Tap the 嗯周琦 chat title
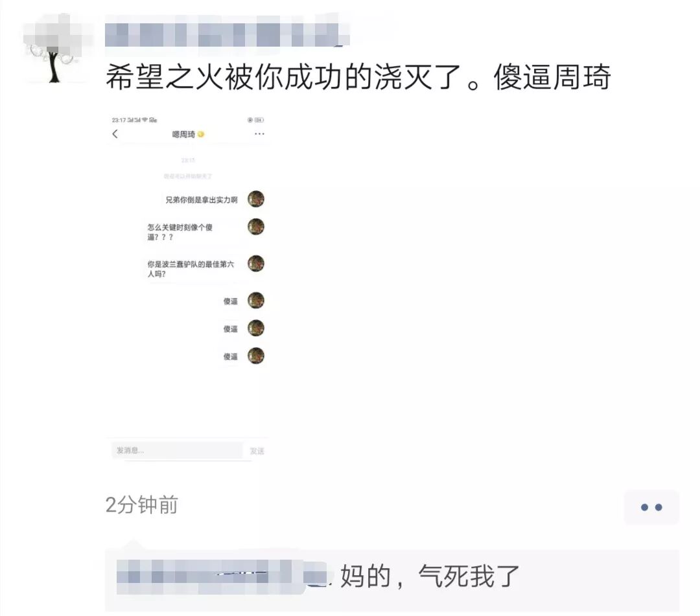 click(183, 134)
